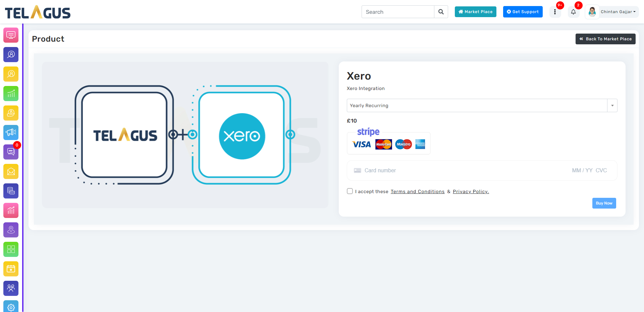Click the Xero product title
Viewport: 644px width, 312px height.
[359, 76]
